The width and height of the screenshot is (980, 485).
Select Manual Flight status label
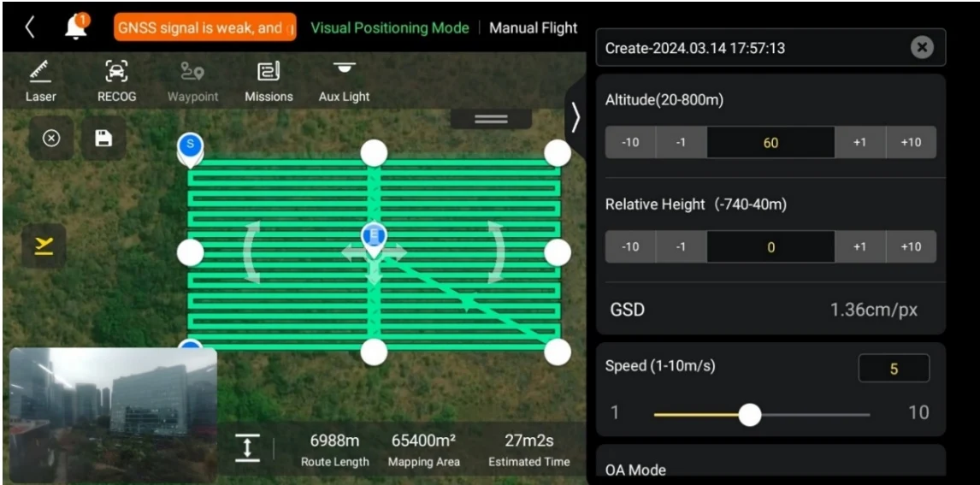(x=533, y=28)
